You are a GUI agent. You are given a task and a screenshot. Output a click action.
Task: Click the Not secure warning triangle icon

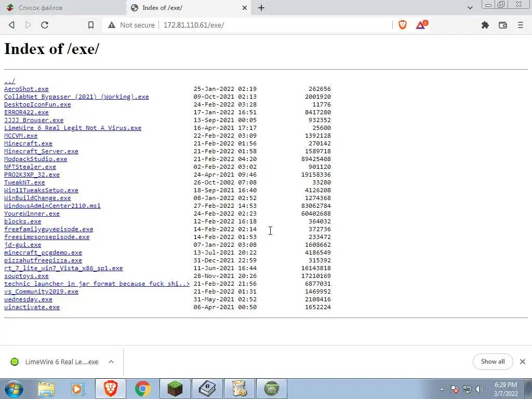coord(112,25)
